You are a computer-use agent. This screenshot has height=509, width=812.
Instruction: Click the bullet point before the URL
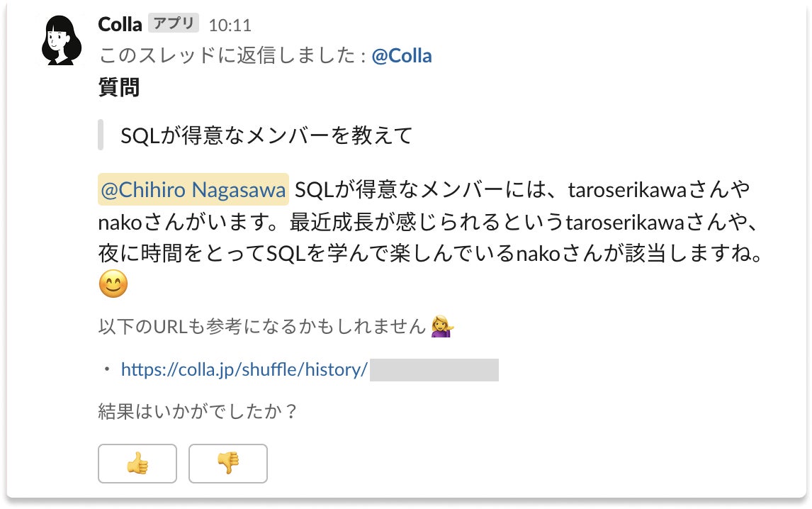click(107, 369)
